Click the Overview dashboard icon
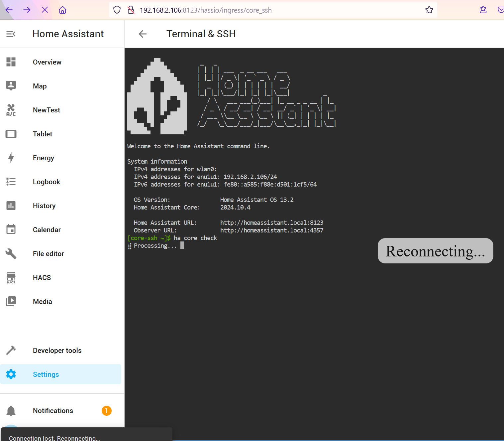This screenshot has height=441, width=504. 11,62
